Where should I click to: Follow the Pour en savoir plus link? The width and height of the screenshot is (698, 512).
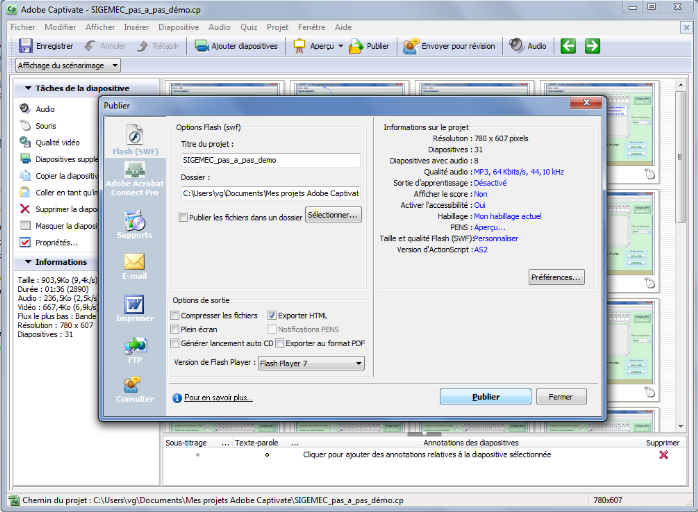[218, 398]
